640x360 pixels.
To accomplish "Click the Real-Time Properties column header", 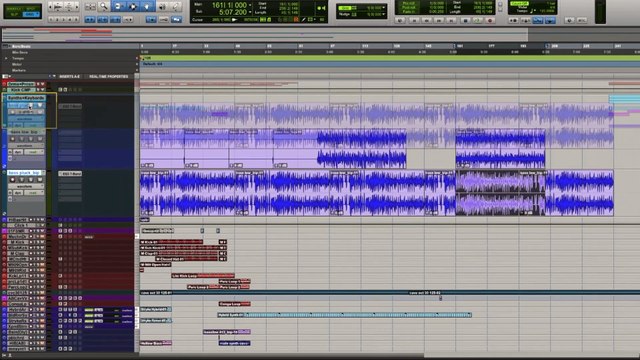I will pyautogui.click(x=109, y=76).
